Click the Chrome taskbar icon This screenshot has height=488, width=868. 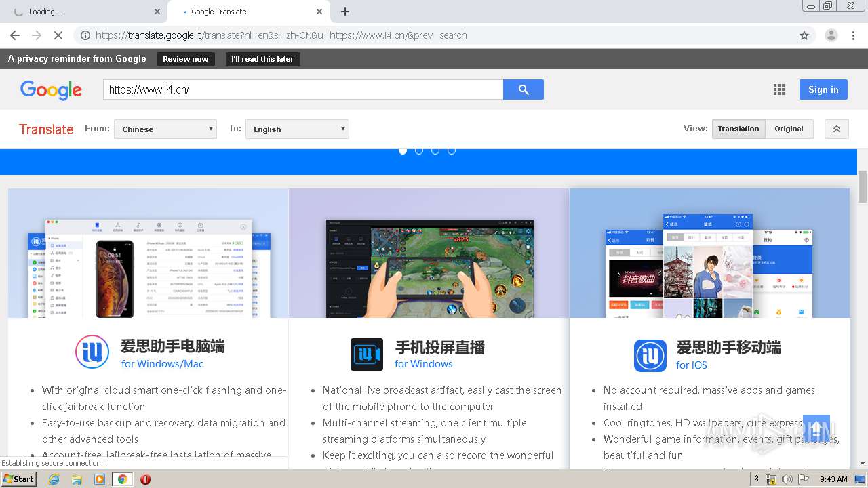tap(123, 479)
